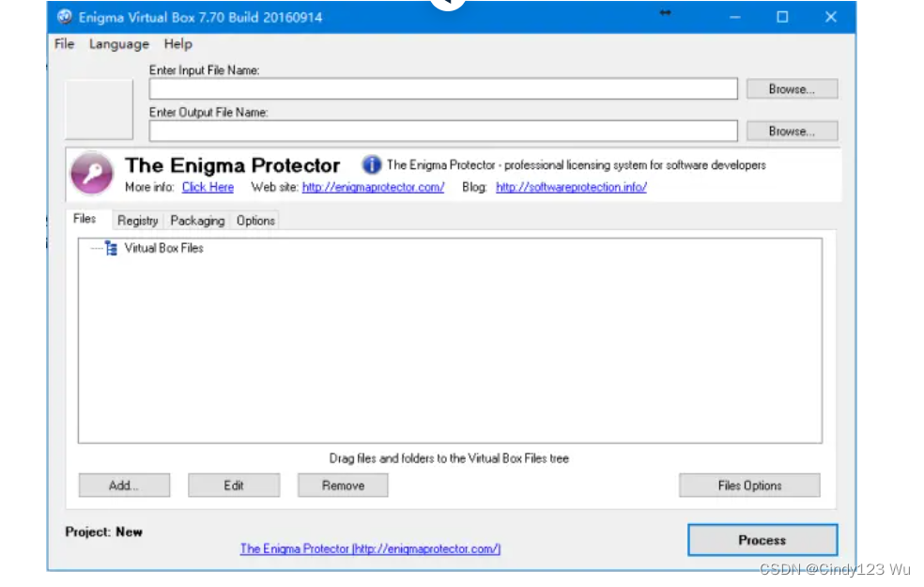The image size is (924, 587).
Task: Switch to the Options tab
Action: coord(255,221)
